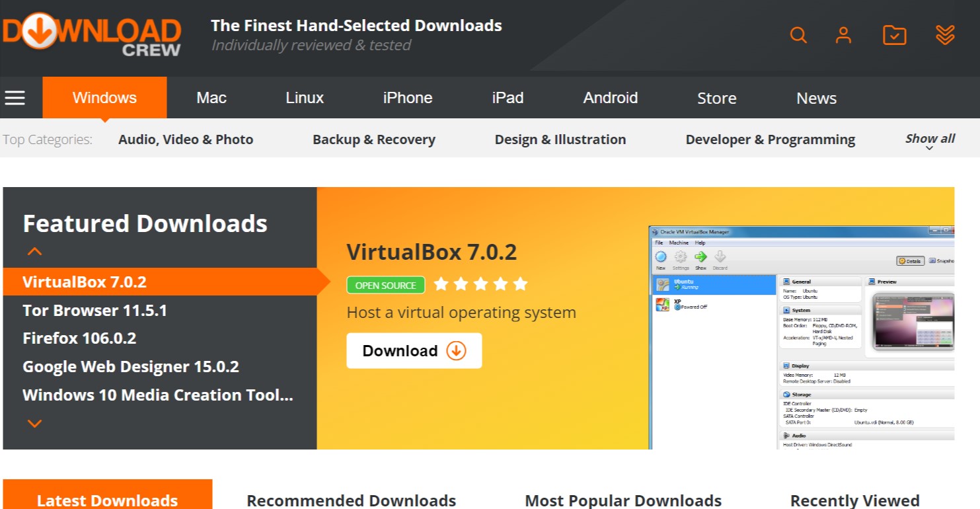Select Windows 10 Media Creation Tool item

coord(158,395)
